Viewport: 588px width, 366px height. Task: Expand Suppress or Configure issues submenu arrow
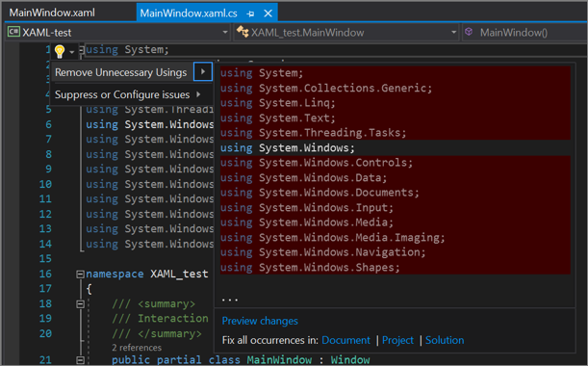[199, 94]
